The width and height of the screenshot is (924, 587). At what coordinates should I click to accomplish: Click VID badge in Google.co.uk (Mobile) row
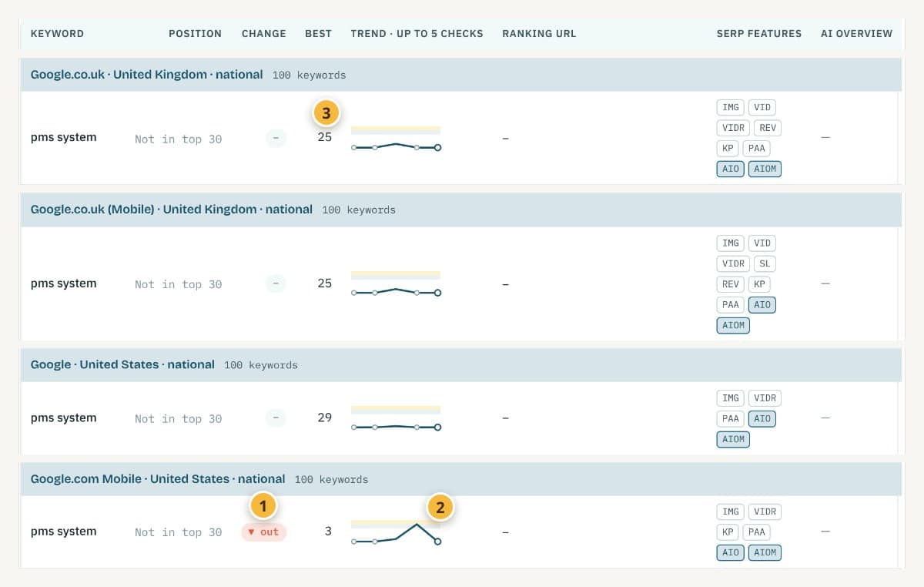762,243
